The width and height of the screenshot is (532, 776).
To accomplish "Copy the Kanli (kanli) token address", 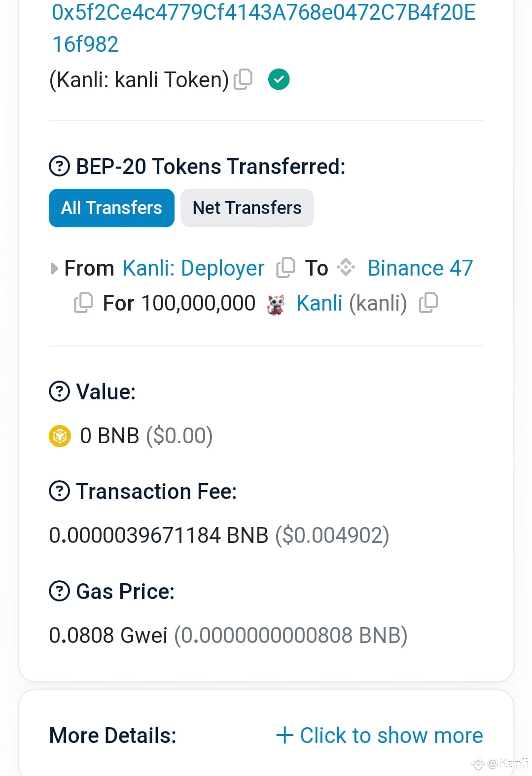I will pyautogui.click(x=428, y=303).
